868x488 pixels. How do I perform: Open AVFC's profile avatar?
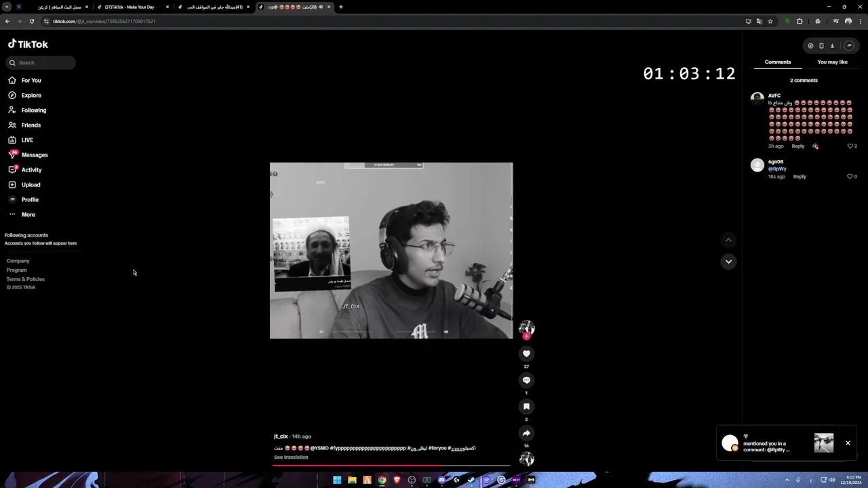(x=757, y=99)
